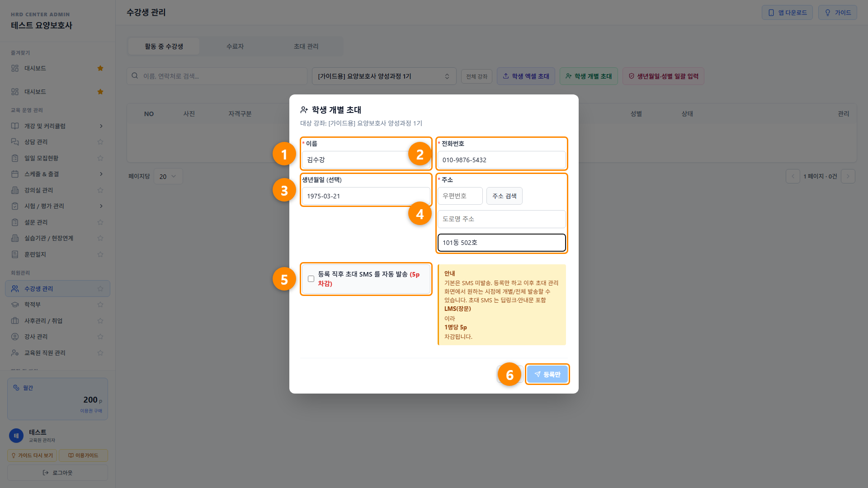
Task: Open 생년월일·성별 일괄 입력
Action: pyautogui.click(x=663, y=76)
